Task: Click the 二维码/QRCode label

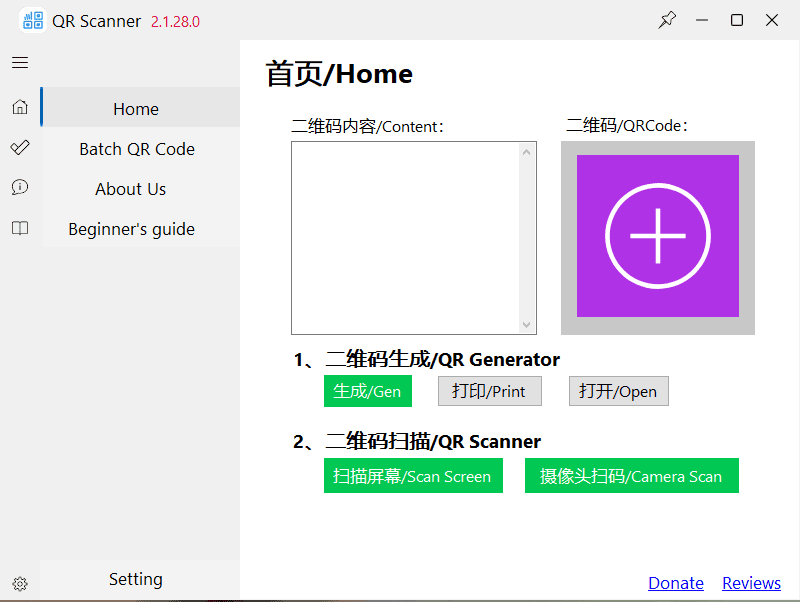Action: (x=627, y=126)
